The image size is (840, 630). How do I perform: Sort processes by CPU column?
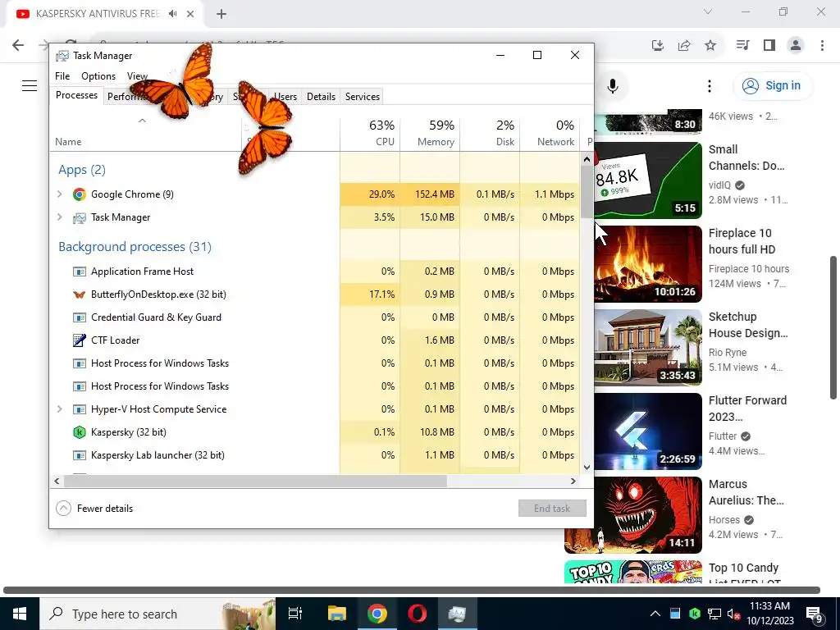pos(370,134)
